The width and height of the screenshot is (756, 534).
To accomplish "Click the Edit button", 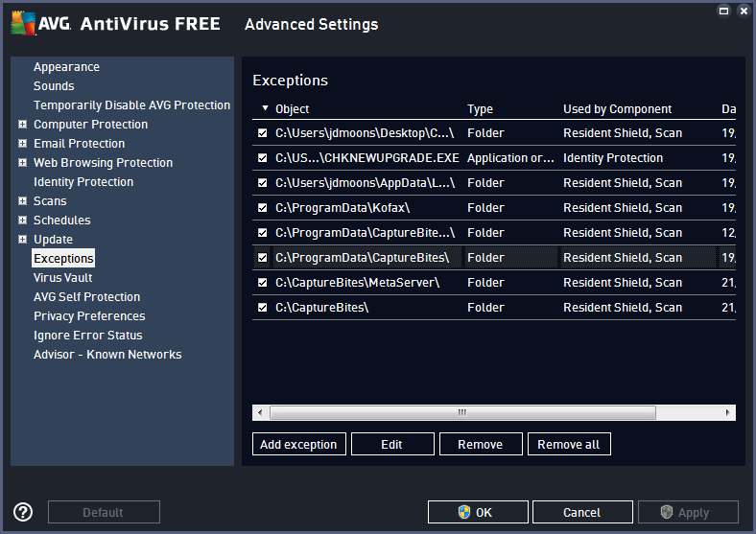I will pyautogui.click(x=392, y=444).
